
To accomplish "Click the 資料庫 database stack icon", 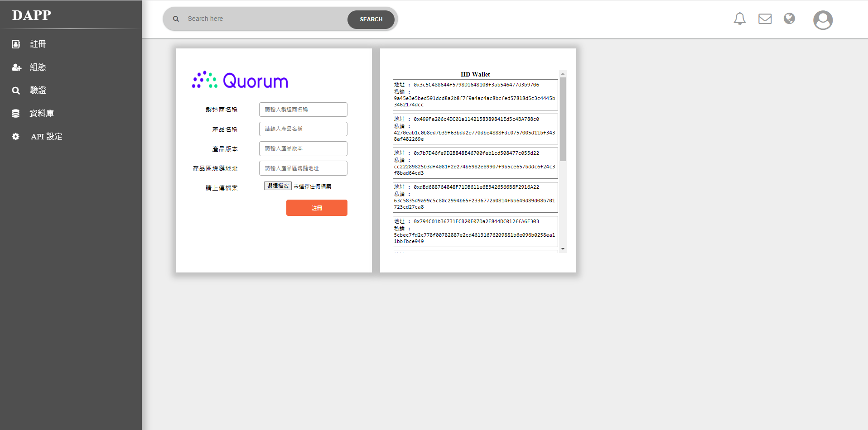I will coord(16,114).
